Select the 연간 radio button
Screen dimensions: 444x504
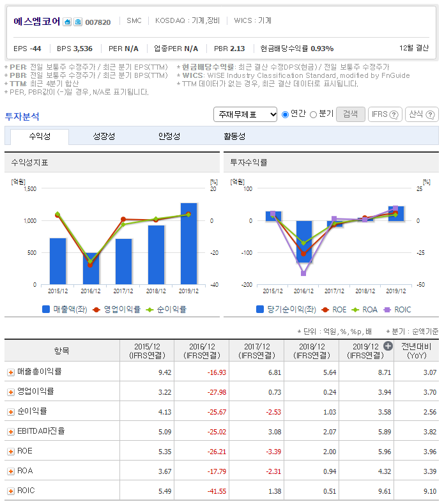tap(285, 114)
